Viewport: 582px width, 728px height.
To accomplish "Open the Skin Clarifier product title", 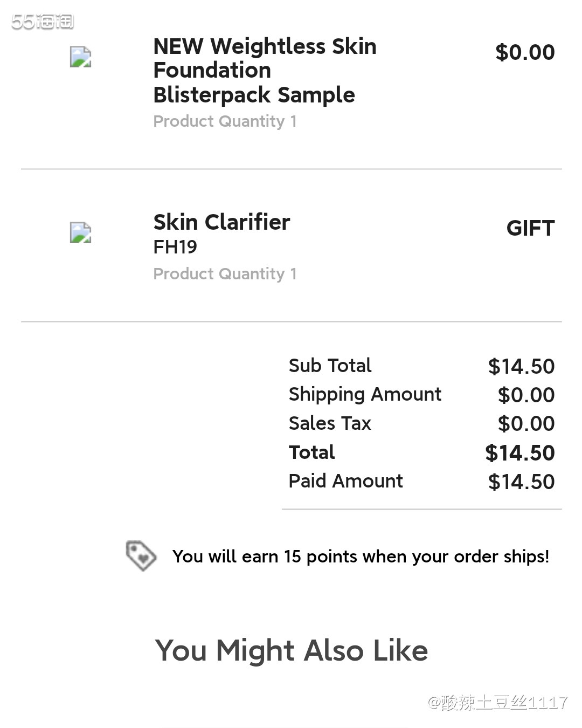I will [x=221, y=222].
